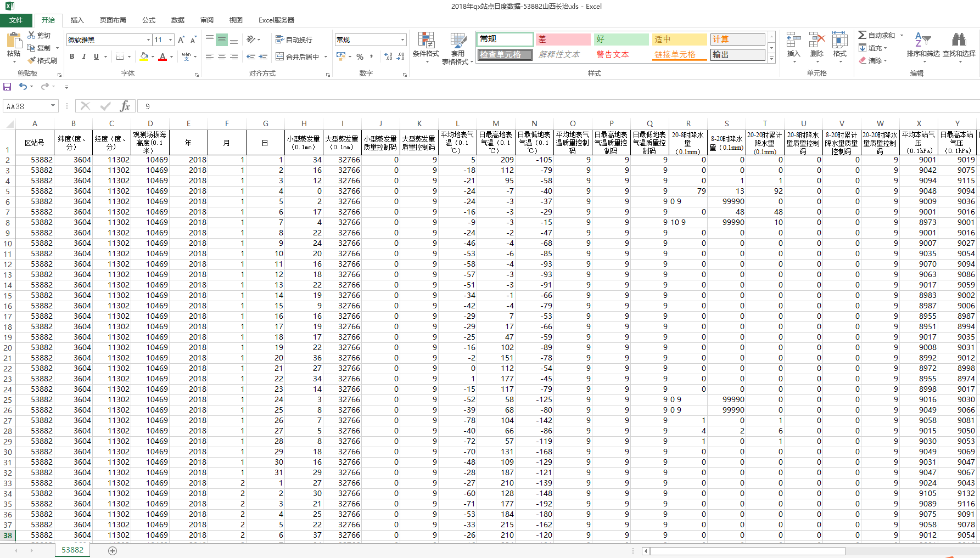Decrease decimal places
The image size is (980, 558).
pyautogui.click(x=401, y=57)
